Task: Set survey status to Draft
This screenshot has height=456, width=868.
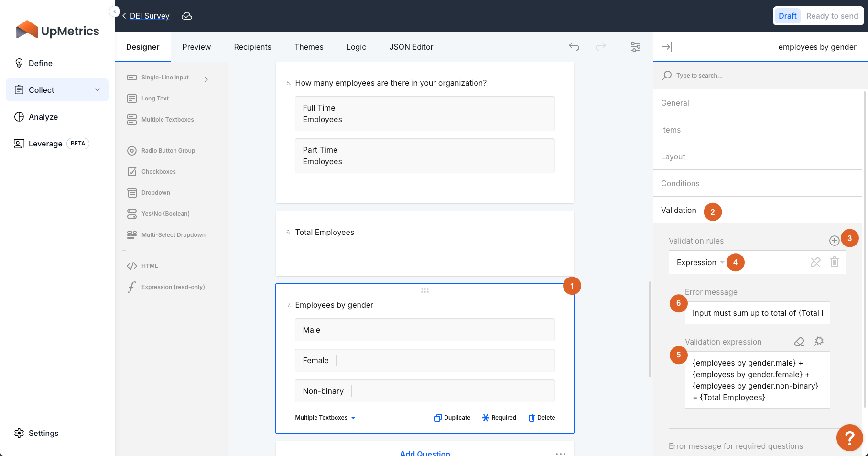Action: click(x=787, y=16)
